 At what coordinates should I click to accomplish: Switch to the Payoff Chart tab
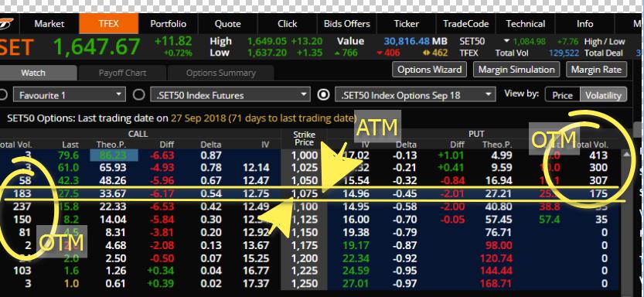click(122, 73)
